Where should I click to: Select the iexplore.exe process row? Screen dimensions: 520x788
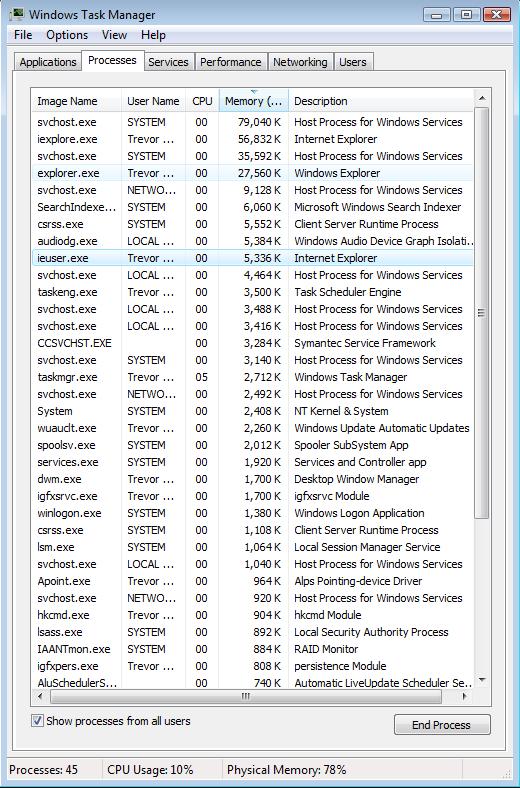pyautogui.click(x=252, y=139)
